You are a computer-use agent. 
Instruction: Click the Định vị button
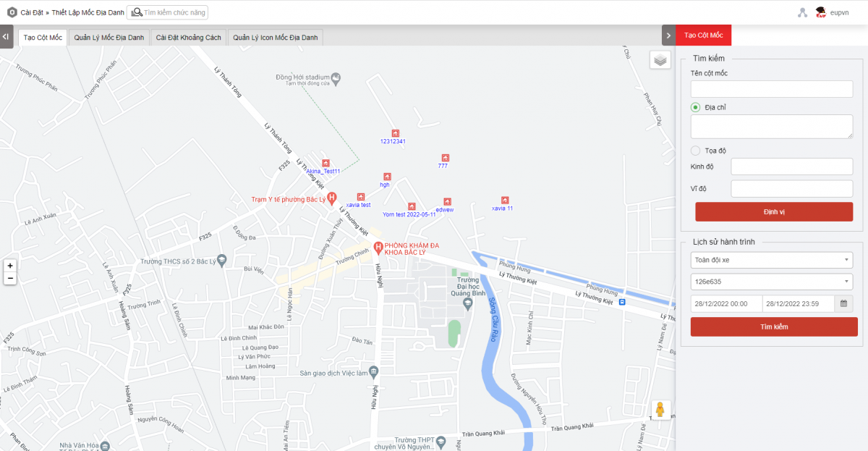tap(774, 211)
